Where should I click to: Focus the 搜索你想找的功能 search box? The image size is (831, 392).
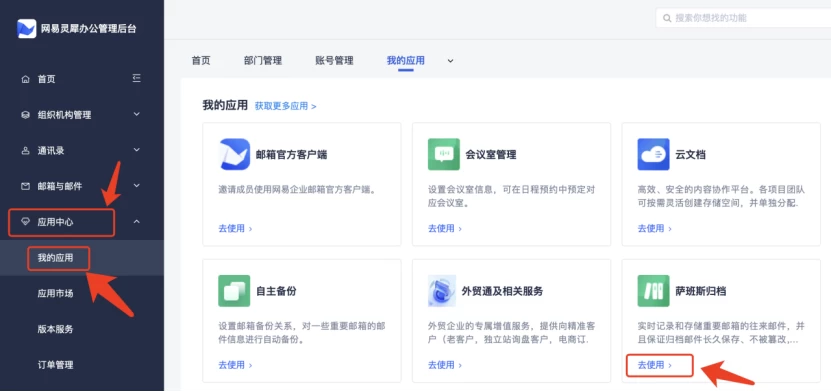pos(744,18)
